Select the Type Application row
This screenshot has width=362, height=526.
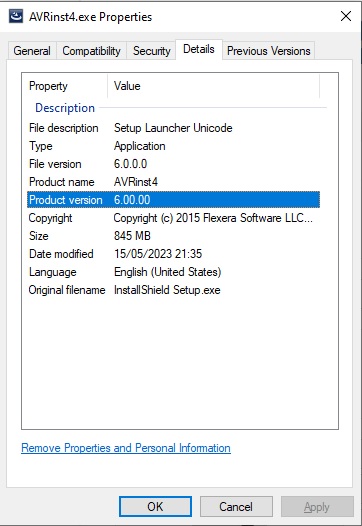click(173, 146)
